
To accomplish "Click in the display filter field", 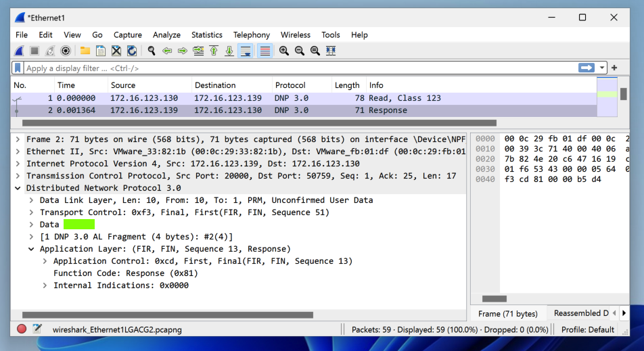I will tap(300, 68).
